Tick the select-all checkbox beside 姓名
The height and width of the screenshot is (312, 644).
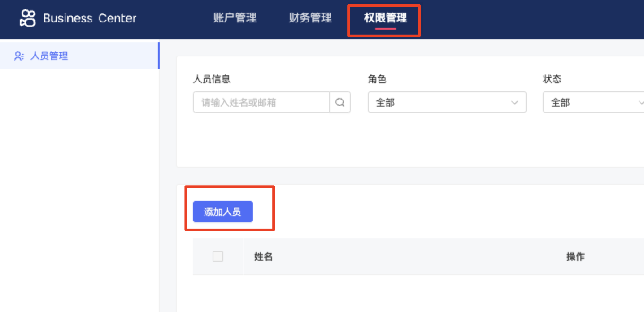[x=218, y=256]
